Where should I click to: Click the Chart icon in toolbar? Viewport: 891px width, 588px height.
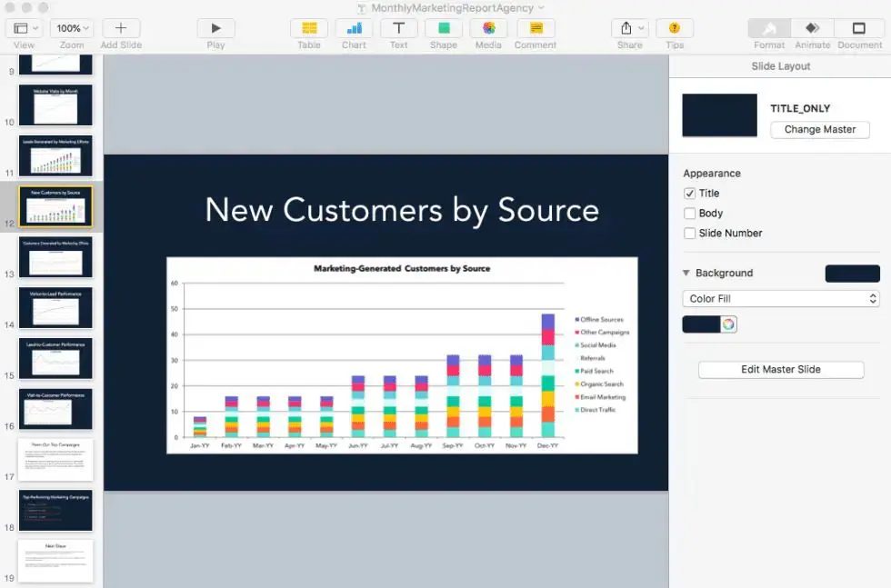354,28
